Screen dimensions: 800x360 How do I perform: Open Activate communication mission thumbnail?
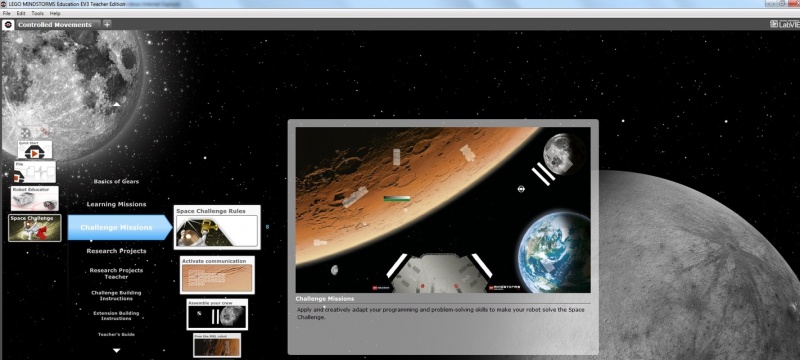point(217,275)
